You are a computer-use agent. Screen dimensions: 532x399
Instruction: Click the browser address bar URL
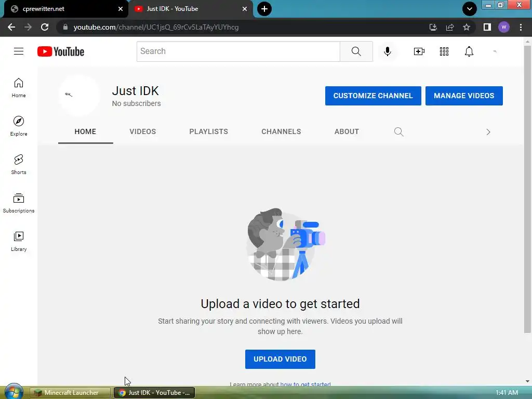(156, 27)
